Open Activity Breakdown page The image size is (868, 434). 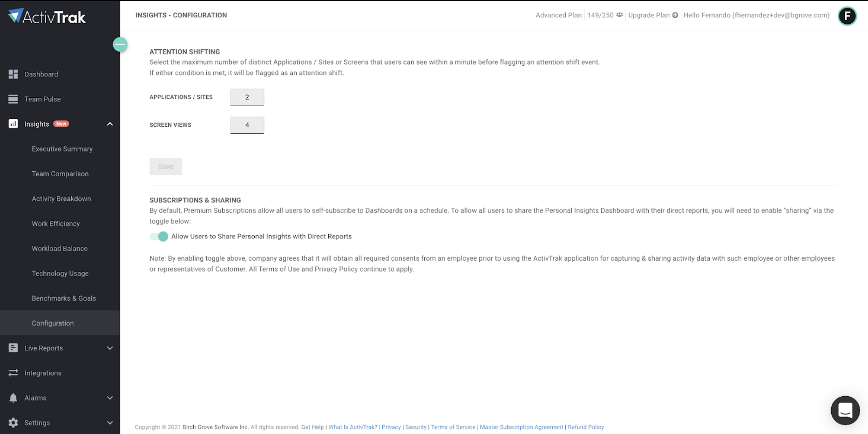pos(61,199)
